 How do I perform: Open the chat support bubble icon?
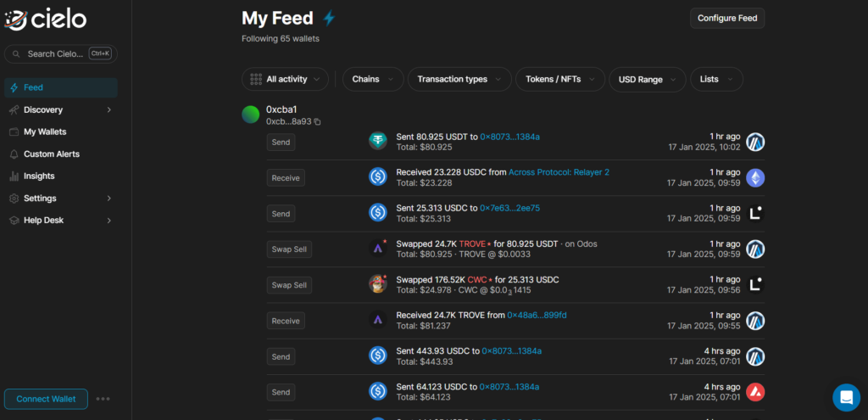[846, 397]
